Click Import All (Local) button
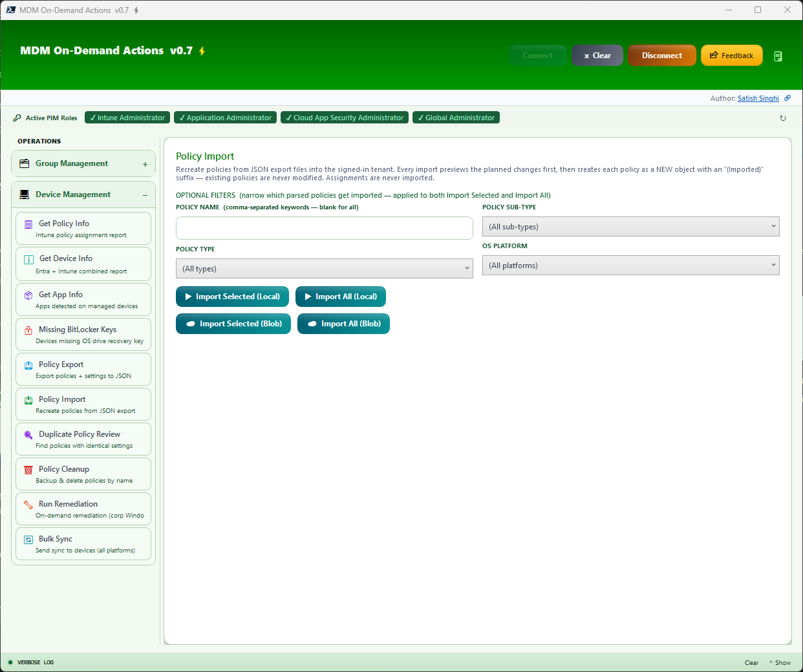 pos(341,297)
